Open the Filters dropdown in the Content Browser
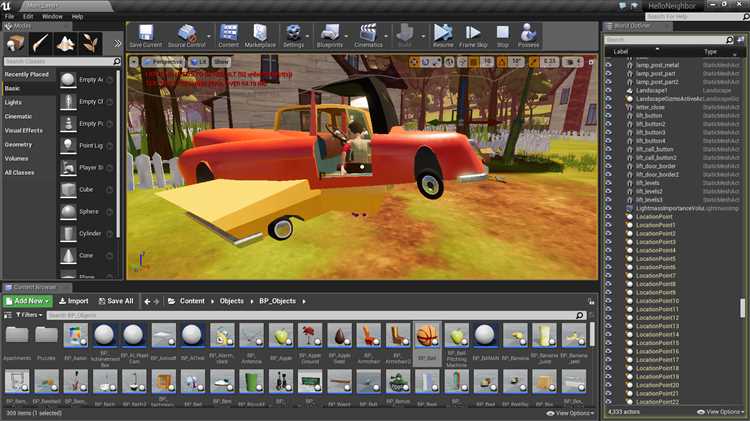Screen dimensions: 750x421 [29, 315]
